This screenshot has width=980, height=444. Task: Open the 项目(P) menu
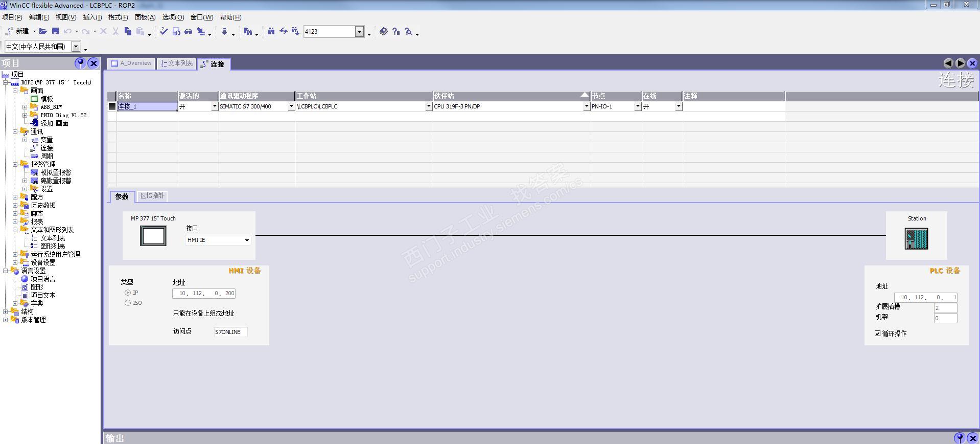point(12,17)
